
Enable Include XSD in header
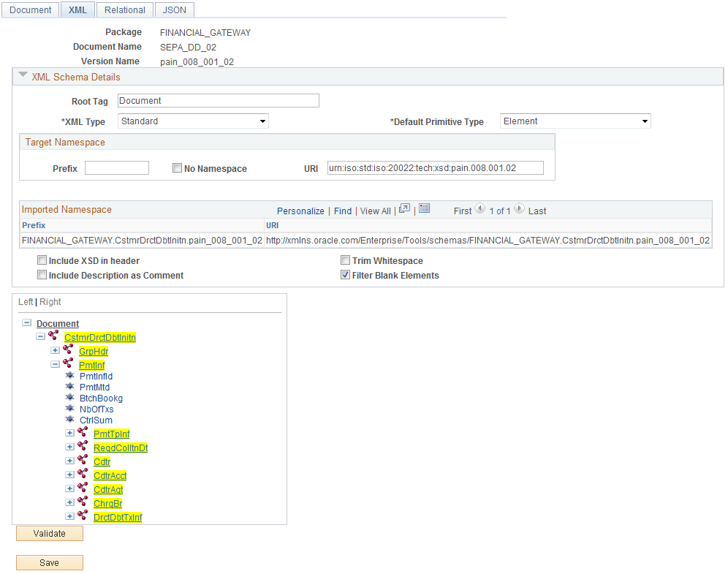(42, 260)
